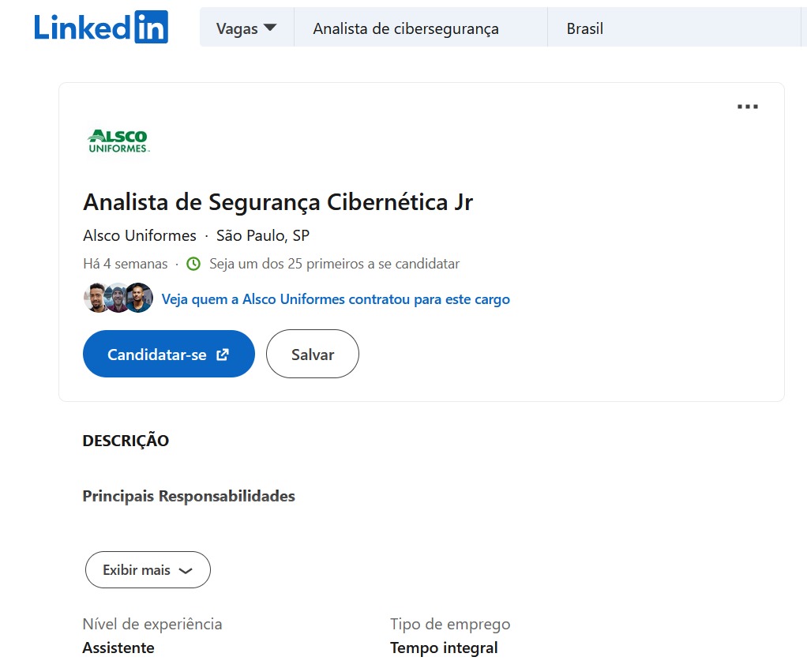Click the third employee profile avatar
807x672 pixels.
(x=139, y=298)
